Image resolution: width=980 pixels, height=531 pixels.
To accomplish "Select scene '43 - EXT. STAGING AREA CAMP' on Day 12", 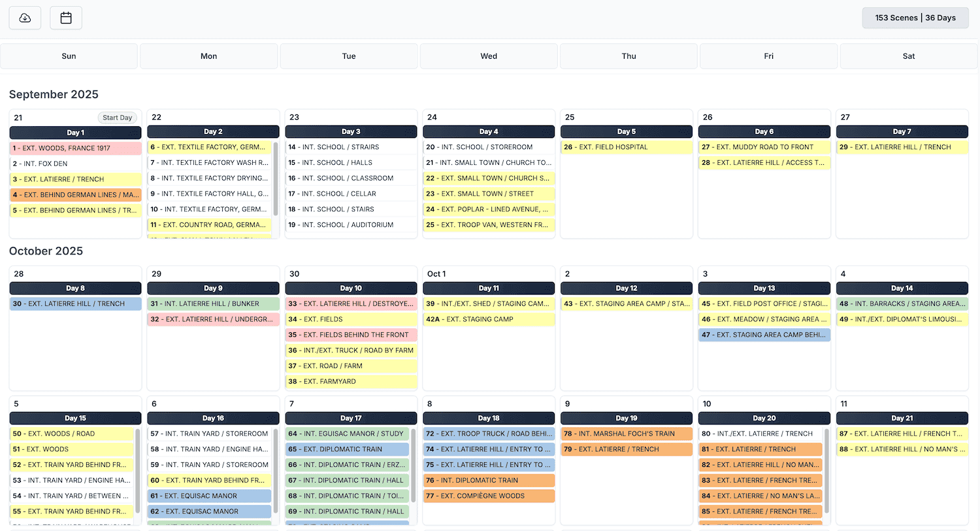I will [x=626, y=303].
